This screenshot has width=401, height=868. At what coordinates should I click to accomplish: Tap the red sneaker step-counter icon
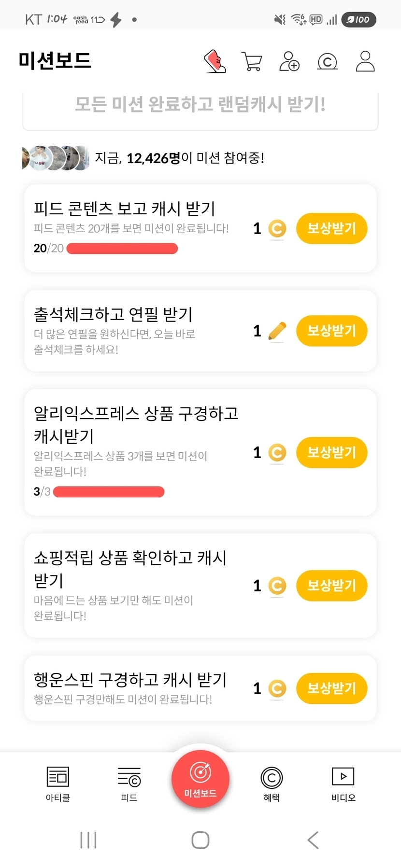pyautogui.click(x=215, y=61)
